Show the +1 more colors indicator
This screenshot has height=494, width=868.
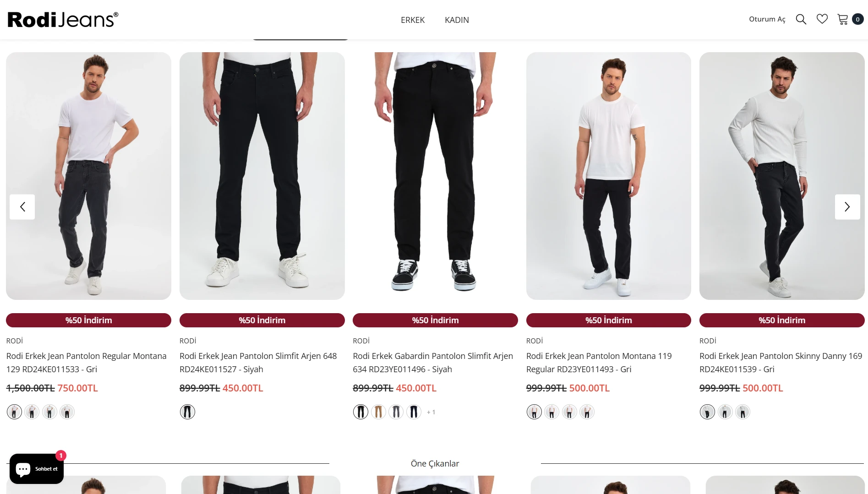[x=431, y=412]
